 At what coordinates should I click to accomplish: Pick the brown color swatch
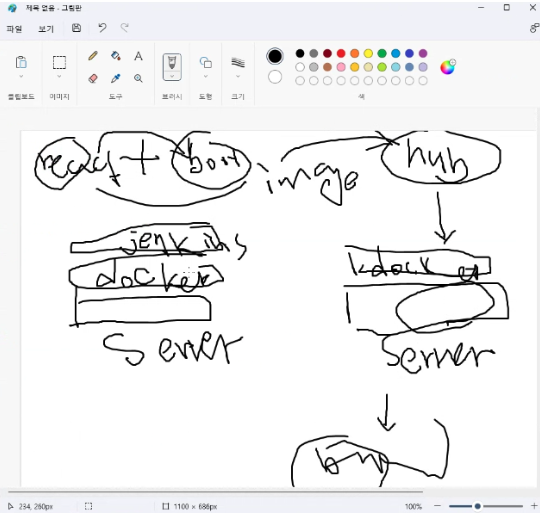(327, 67)
